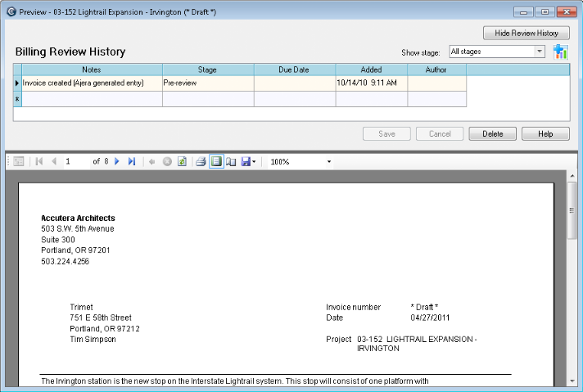The image size is (583, 392).
Task: Click the Stage column header
Action: [207, 70]
